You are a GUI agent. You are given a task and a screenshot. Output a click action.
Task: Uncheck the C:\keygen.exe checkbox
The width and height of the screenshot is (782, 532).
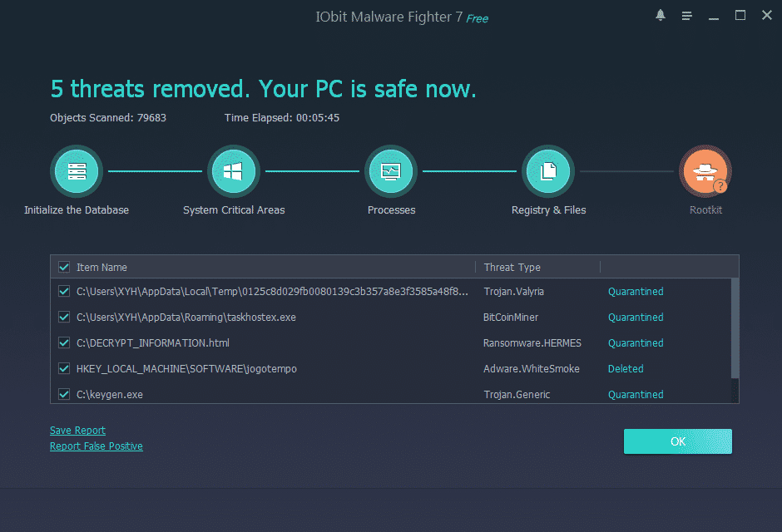pos(64,394)
